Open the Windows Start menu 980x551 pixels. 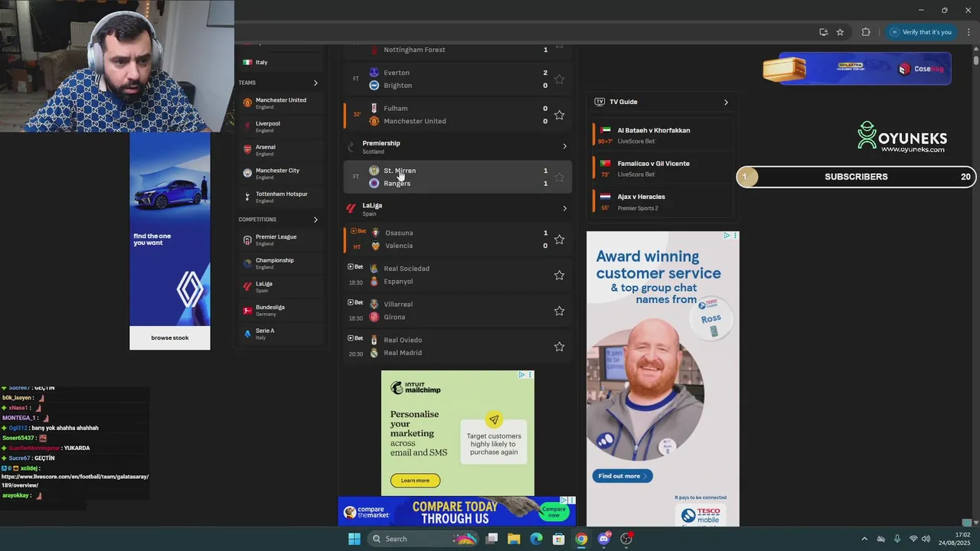click(x=354, y=539)
